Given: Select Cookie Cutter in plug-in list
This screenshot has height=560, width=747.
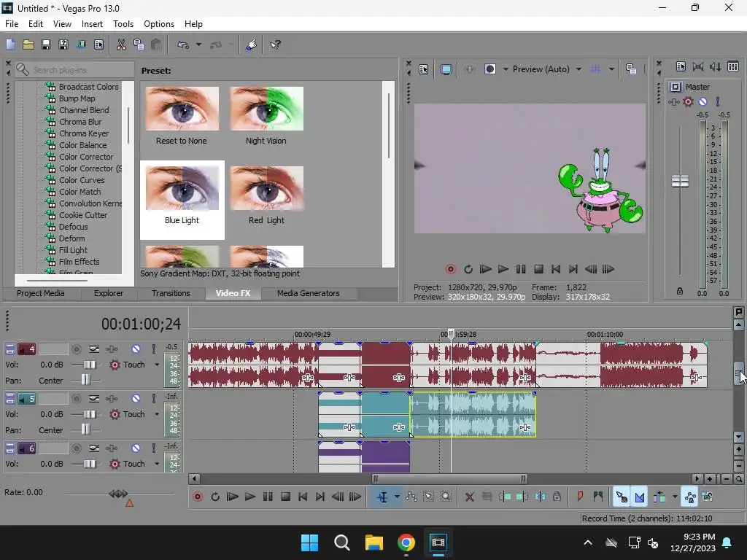Looking at the screenshot, I should 83,215.
